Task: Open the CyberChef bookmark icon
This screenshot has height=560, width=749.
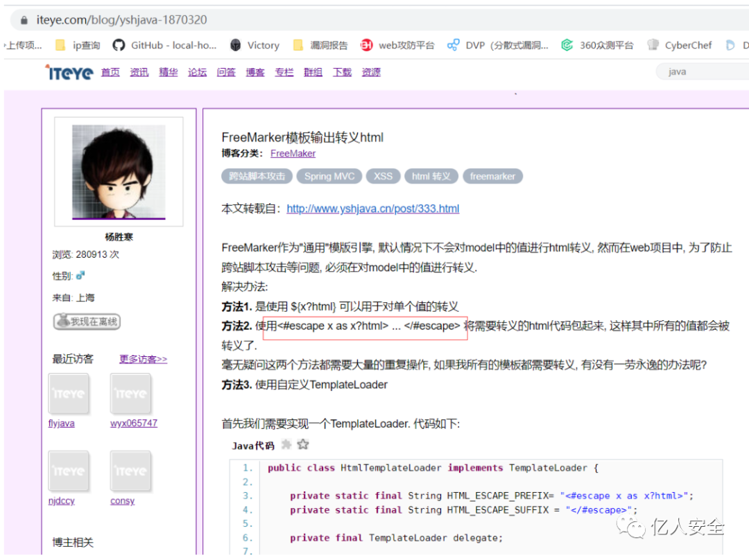Action: click(x=653, y=45)
